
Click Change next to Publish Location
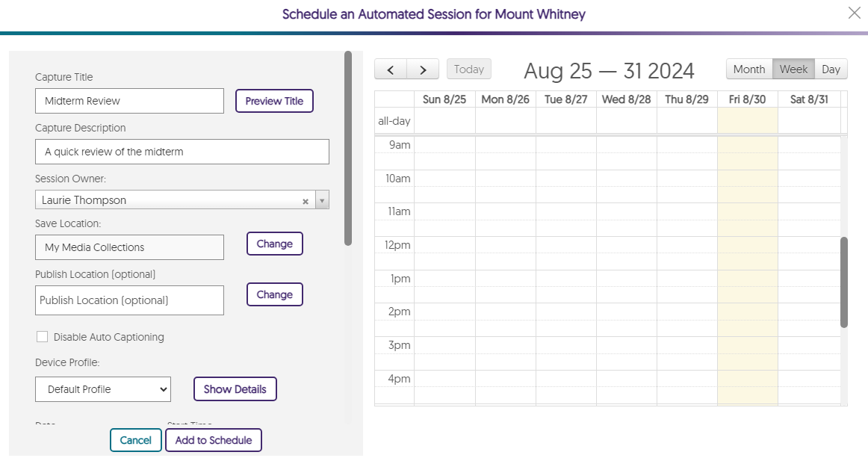tap(274, 294)
